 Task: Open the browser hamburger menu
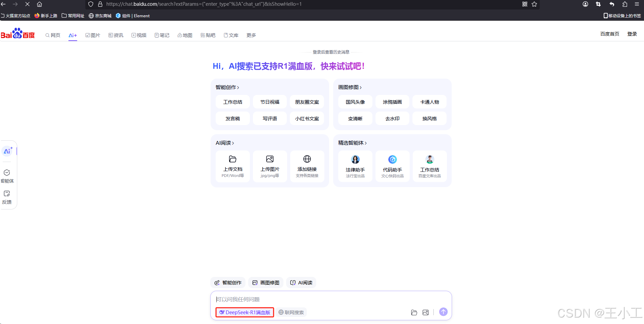click(637, 4)
